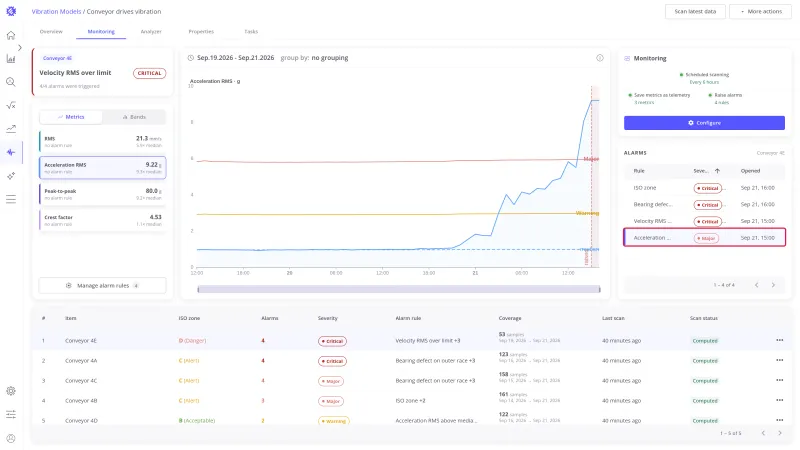Open row actions menu for Conveyor 4C
Image resolution: width=800 pixels, height=450 pixels.
780,380
